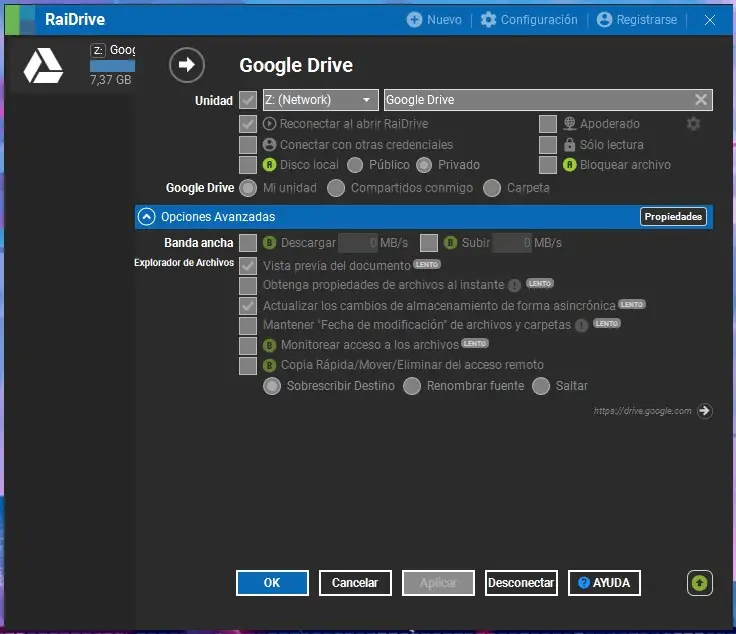Viewport: 736px width, 634px height.
Task: Click the Apoderado globe icon
Action: [569, 123]
